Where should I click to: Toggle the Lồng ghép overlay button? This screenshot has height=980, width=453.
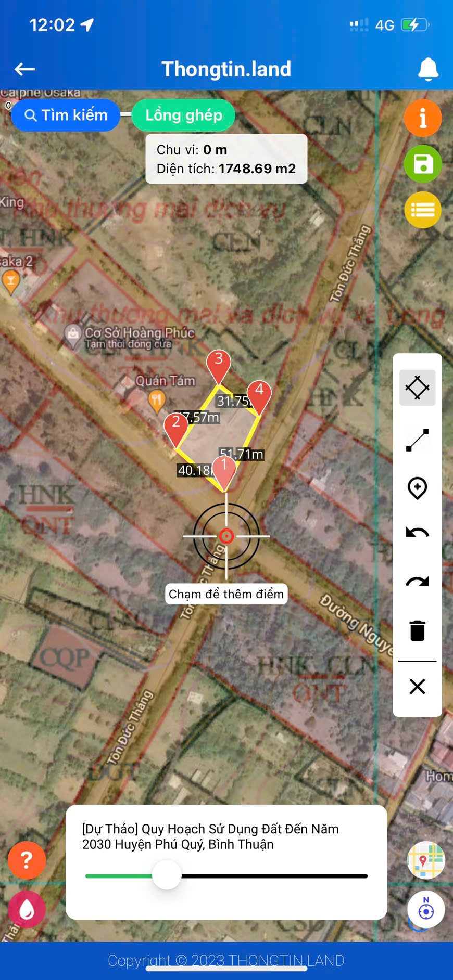point(183,115)
